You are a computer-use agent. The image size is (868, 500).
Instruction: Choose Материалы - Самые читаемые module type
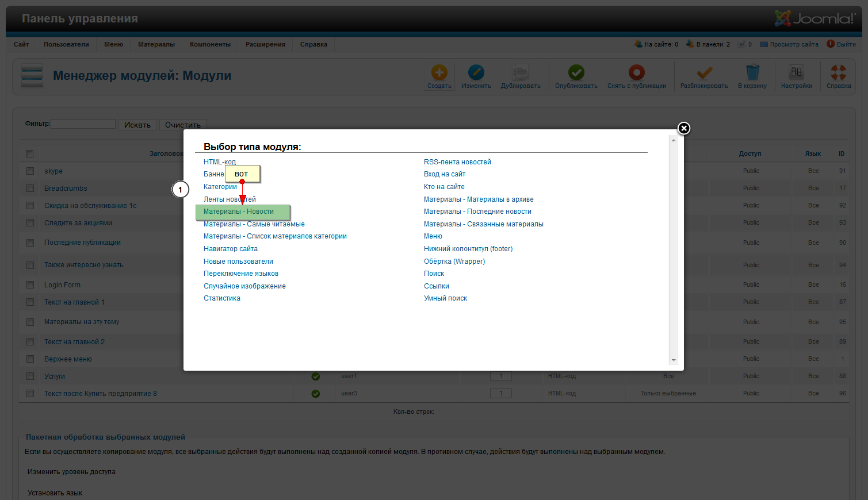(254, 224)
